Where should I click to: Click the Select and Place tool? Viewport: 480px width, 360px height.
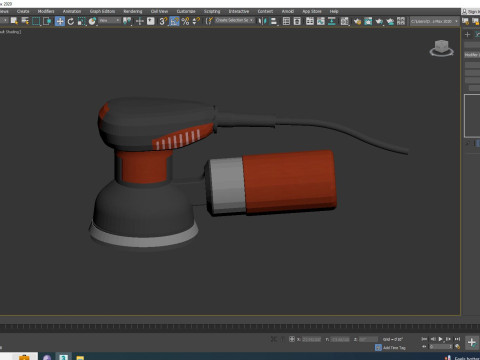92,21
